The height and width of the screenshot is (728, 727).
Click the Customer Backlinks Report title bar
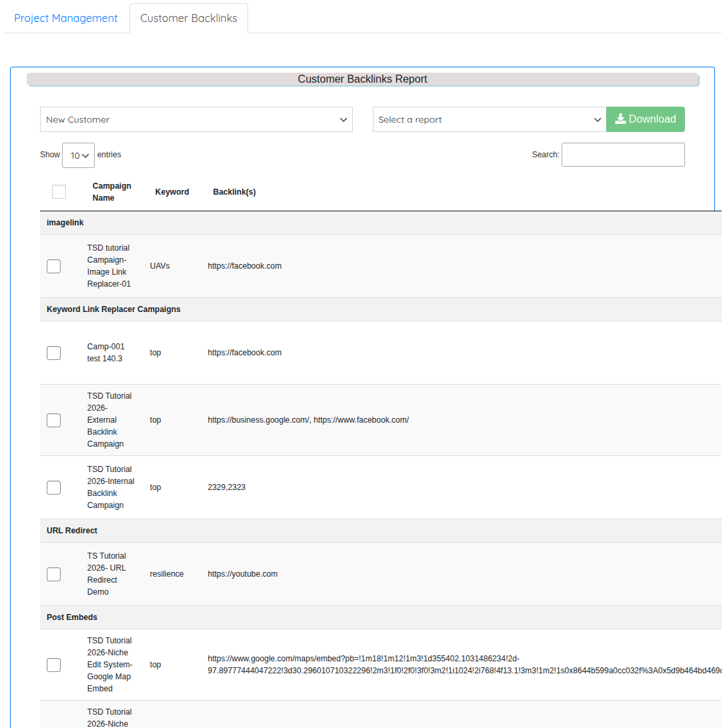[362, 79]
